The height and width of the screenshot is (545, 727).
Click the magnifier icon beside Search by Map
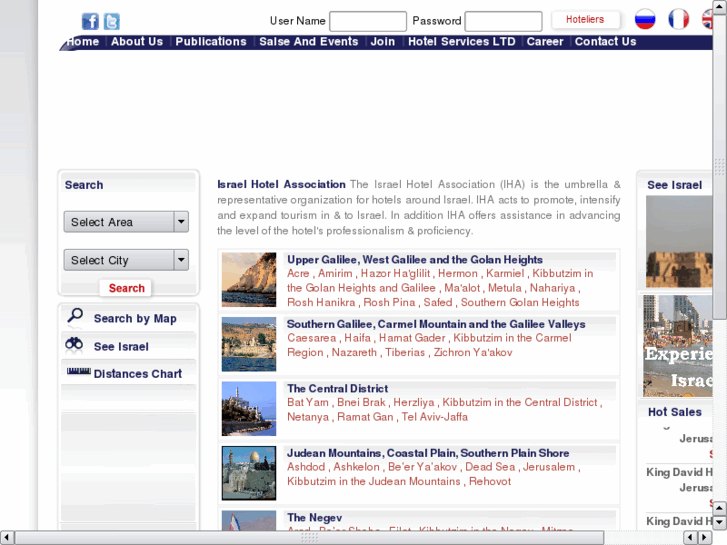(75, 315)
